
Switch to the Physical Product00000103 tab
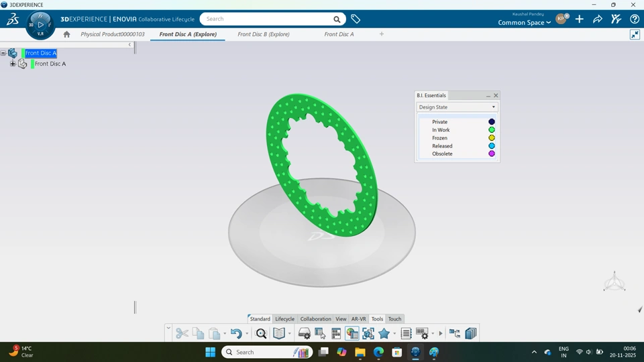tap(113, 34)
